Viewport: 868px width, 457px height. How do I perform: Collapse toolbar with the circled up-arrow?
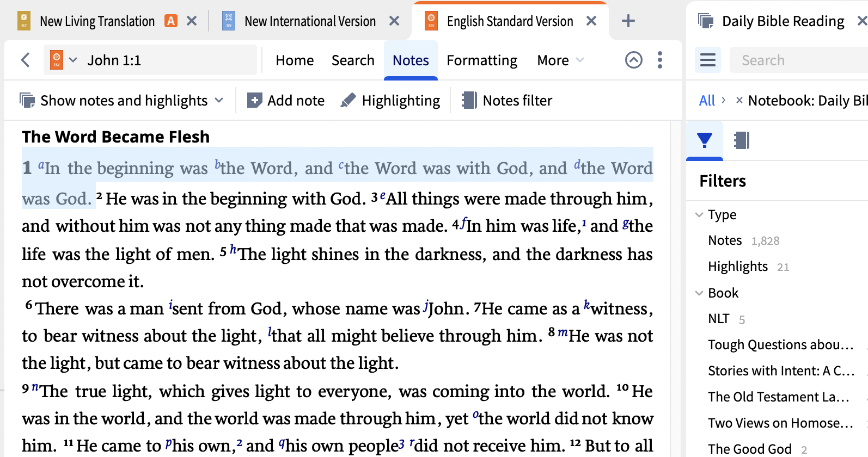(634, 60)
